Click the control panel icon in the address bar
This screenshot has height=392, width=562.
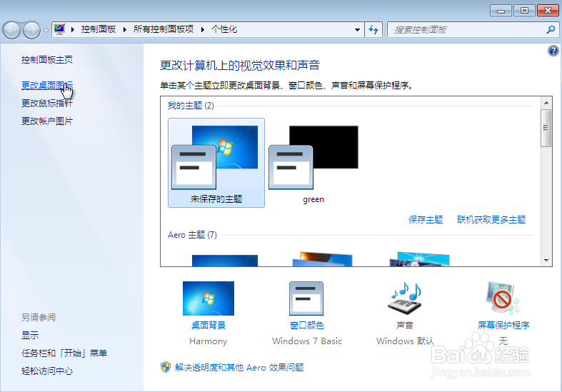click(59, 29)
